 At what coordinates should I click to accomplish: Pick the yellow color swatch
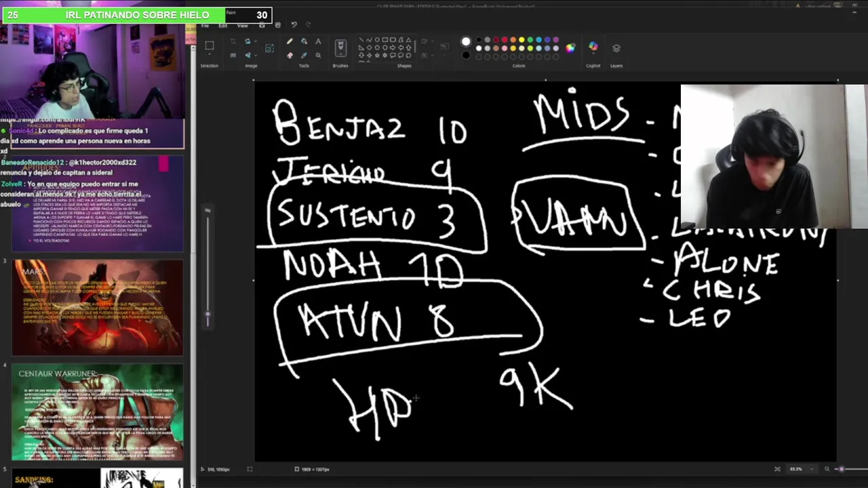click(x=521, y=39)
